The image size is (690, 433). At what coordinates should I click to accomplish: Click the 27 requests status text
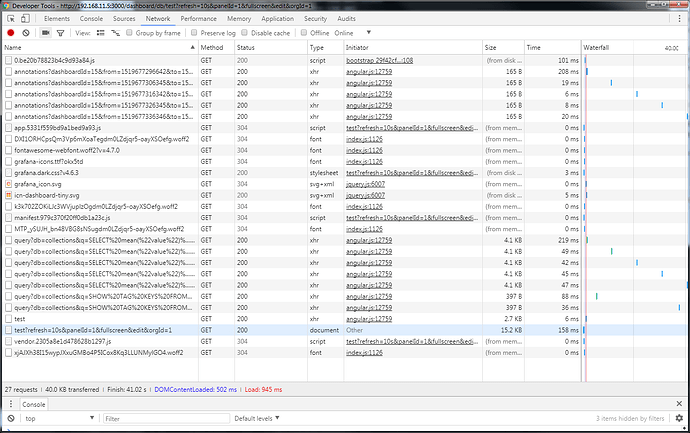click(21, 389)
